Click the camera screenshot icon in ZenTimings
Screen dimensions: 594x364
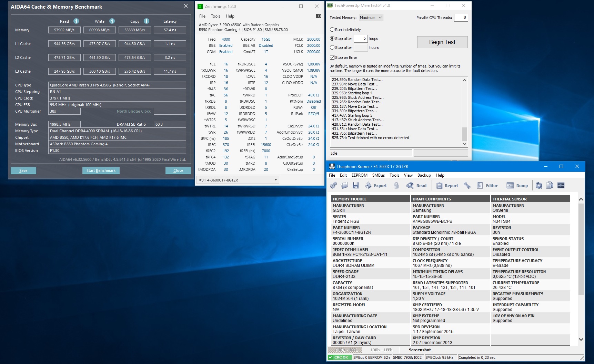coord(319,16)
